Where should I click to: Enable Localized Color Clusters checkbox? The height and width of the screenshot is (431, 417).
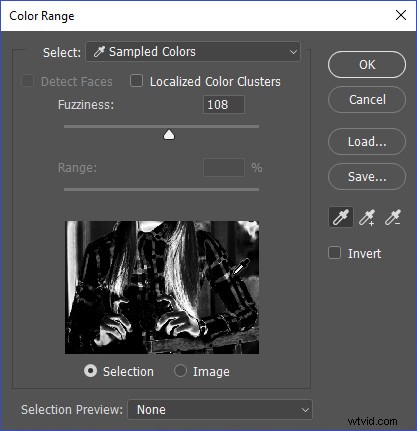tap(136, 81)
